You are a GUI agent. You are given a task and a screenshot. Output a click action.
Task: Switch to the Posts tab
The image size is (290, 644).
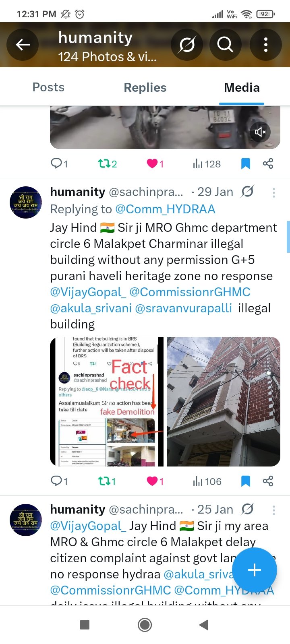(x=48, y=87)
